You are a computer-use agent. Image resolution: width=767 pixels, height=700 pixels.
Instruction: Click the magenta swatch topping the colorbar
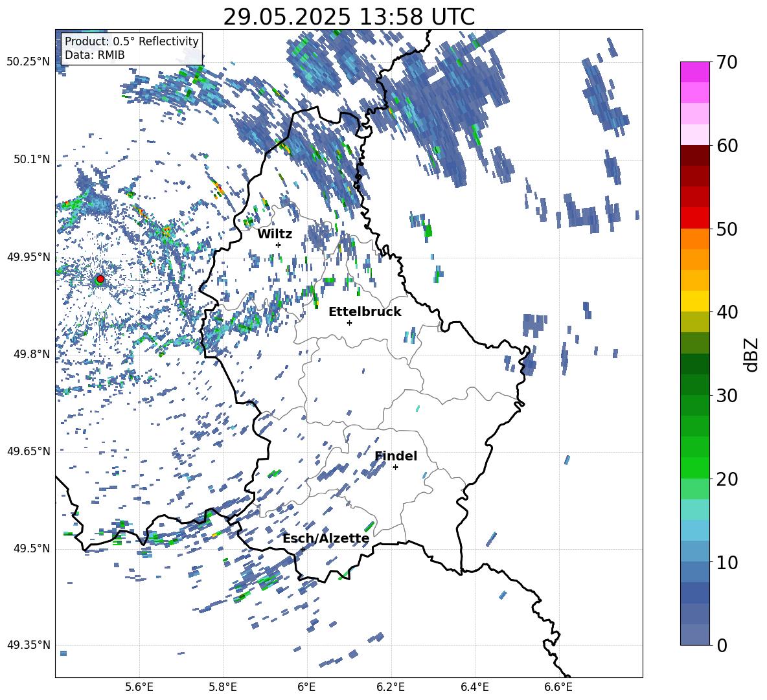(694, 73)
